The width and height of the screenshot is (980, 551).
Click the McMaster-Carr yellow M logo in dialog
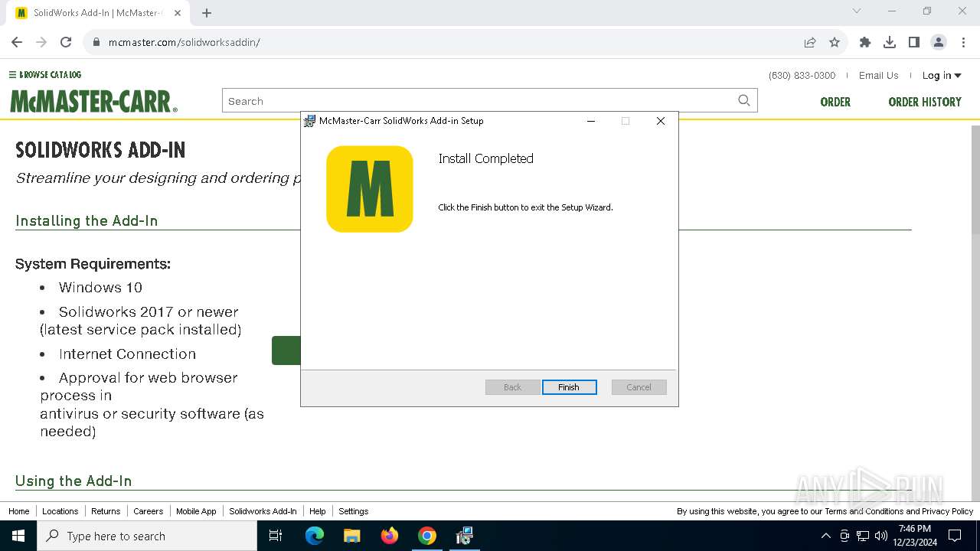pos(370,189)
